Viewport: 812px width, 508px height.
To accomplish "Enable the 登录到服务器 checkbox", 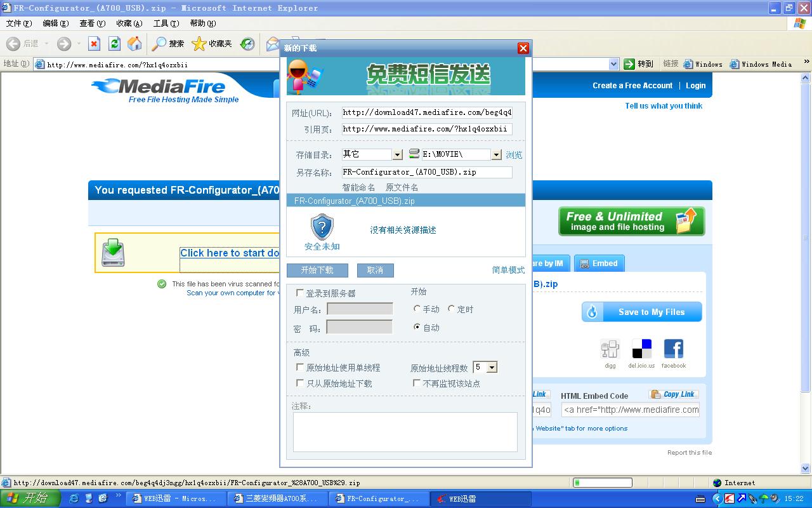I will tap(300, 293).
